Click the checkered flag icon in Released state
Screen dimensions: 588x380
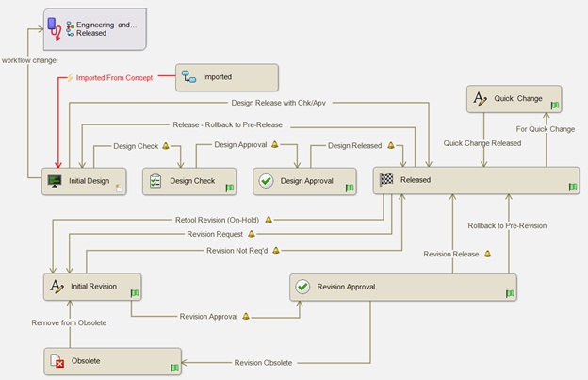click(x=386, y=180)
